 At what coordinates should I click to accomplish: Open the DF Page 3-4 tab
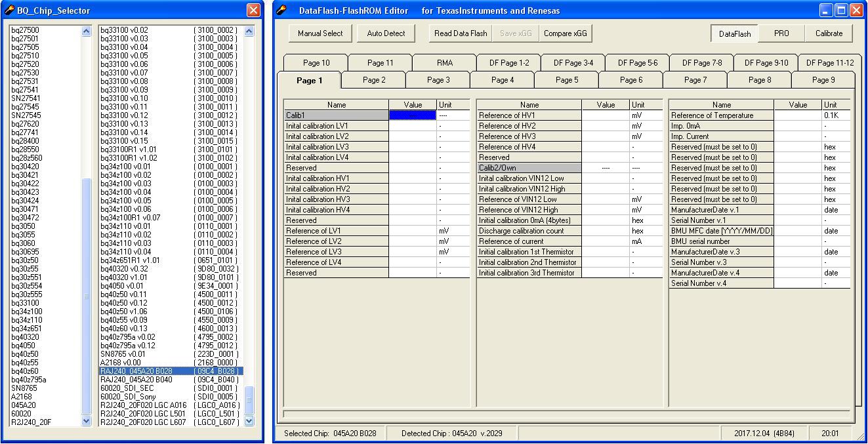tap(573, 63)
